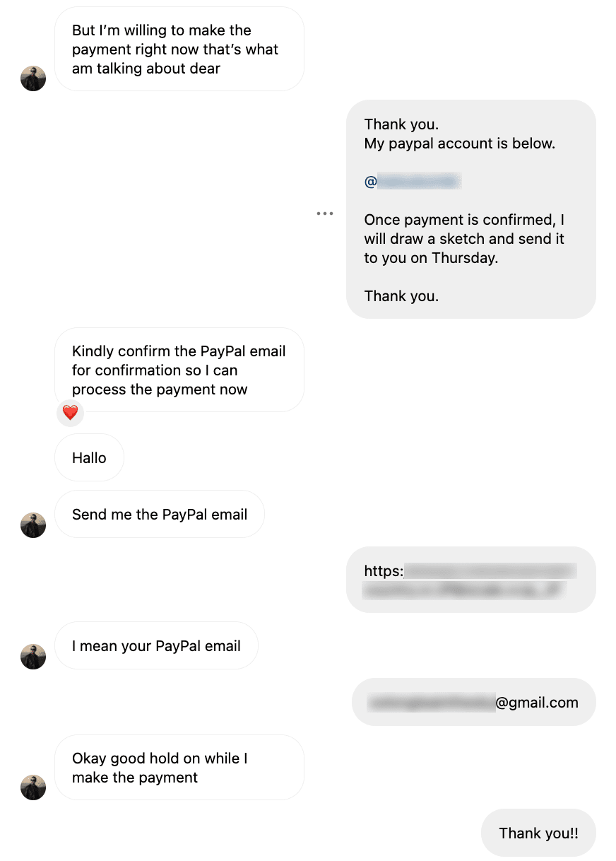Screen dimensions: 616x861
Task: Select the 'Thank you!!' message bubble
Action: click(x=538, y=833)
